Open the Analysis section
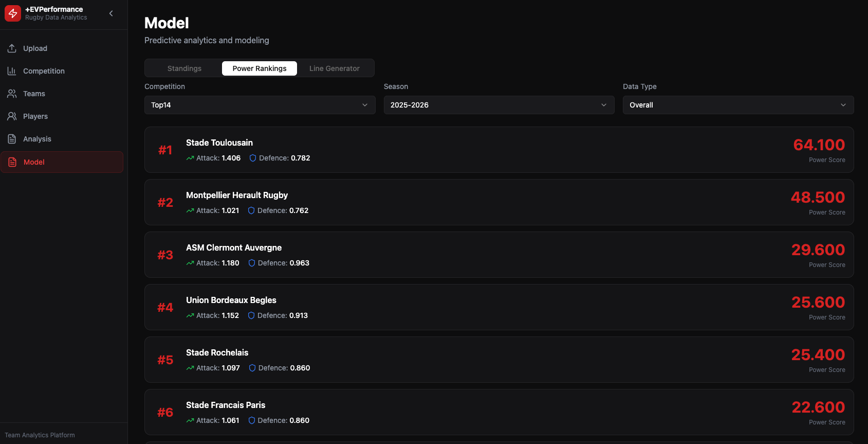This screenshot has height=444, width=868. pyautogui.click(x=62, y=139)
